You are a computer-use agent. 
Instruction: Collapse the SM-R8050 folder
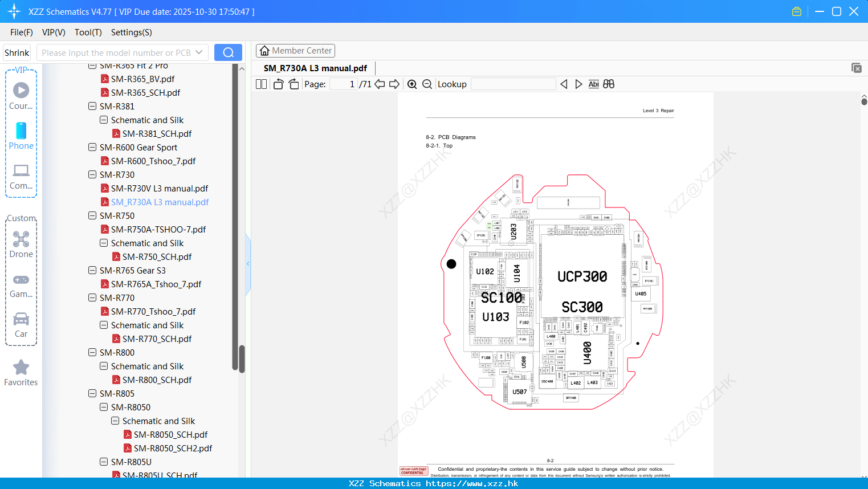104,407
